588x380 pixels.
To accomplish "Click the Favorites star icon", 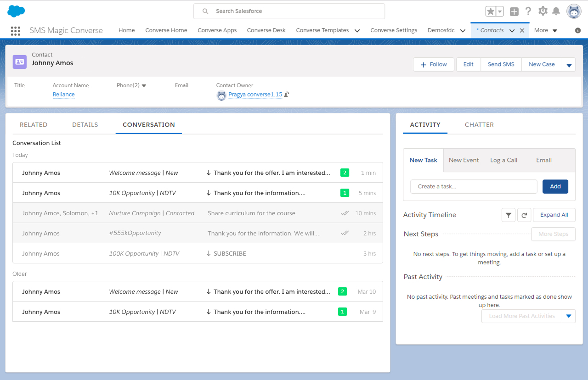I will coord(491,11).
